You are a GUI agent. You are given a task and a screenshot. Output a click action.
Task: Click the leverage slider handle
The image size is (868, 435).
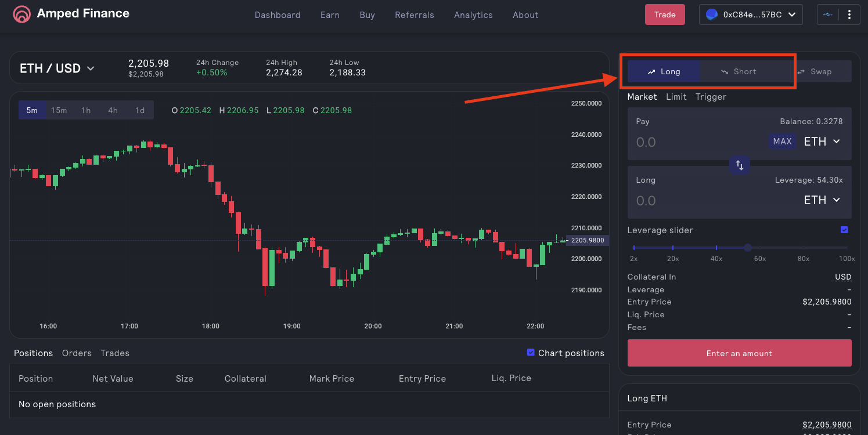748,248
